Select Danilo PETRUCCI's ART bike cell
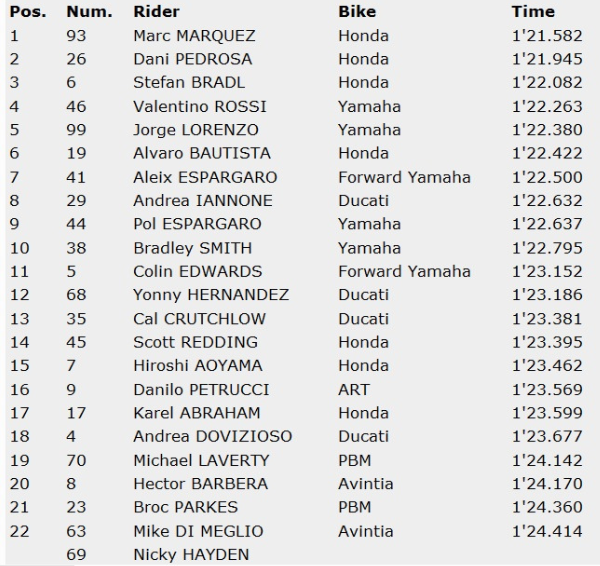The image size is (600, 566). [x=353, y=390]
